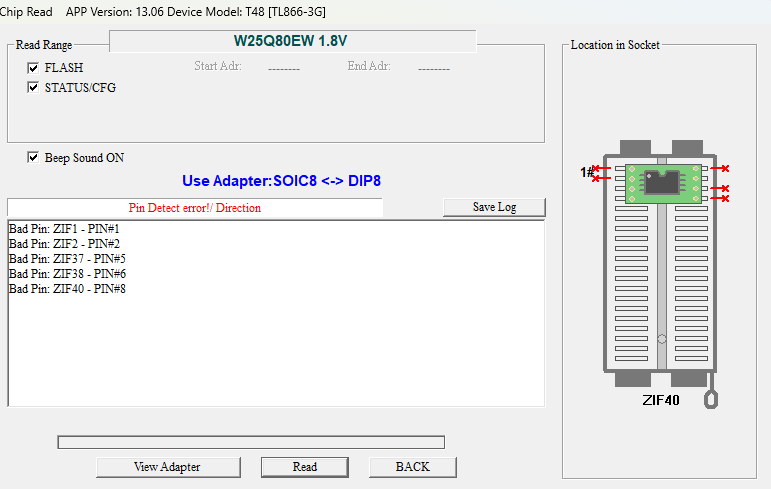This screenshot has width=771, height=489.
Task: Select the W25Q80EW 1.8V chip name field
Action: coord(291,41)
